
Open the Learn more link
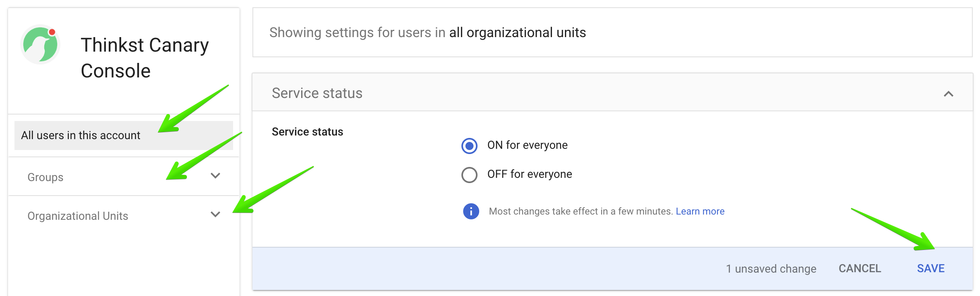(700, 211)
